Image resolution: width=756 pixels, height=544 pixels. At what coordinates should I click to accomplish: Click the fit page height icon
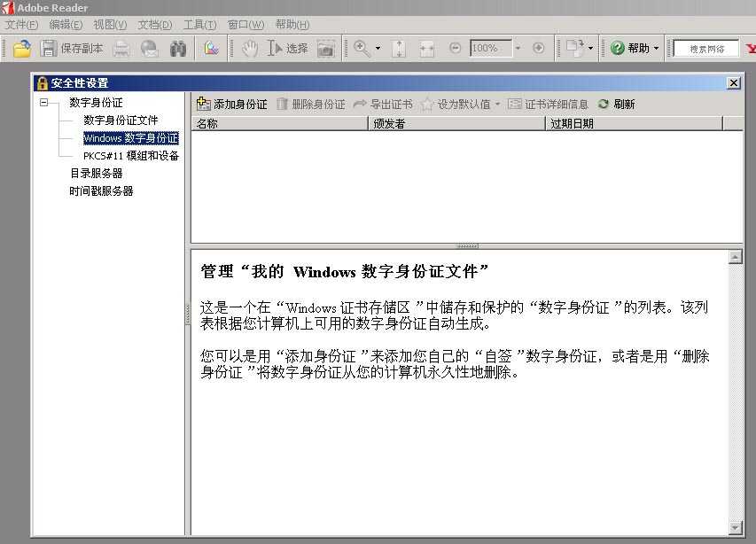point(399,48)
